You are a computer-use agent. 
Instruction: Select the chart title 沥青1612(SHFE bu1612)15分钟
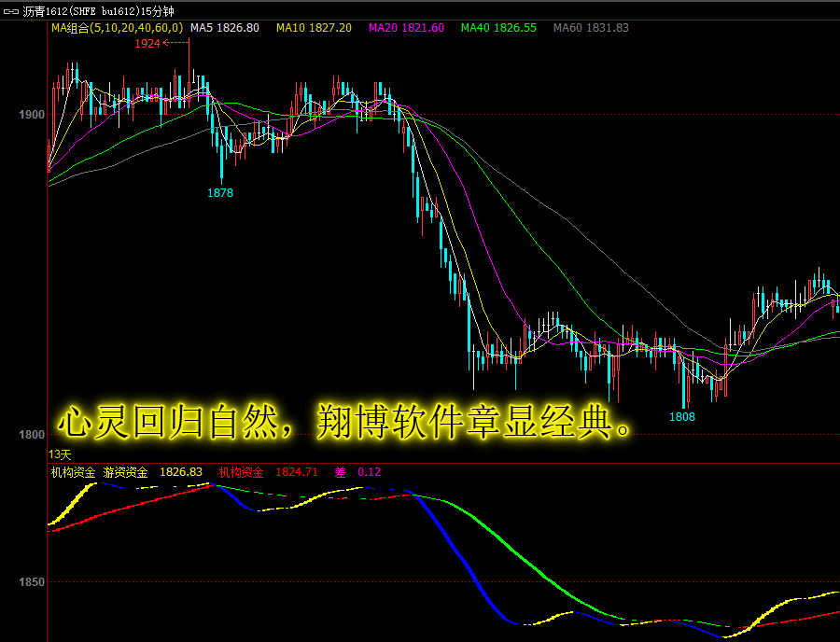point(98,11)
